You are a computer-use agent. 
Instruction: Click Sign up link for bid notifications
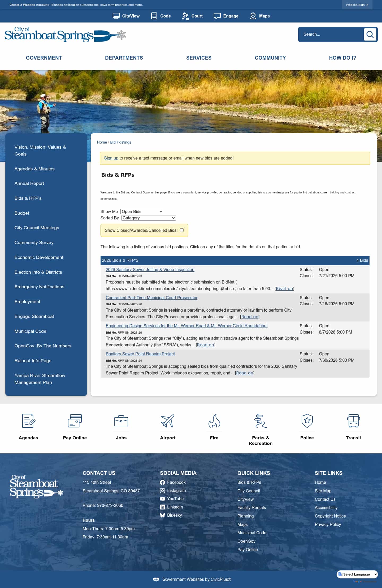click(111, 158)
